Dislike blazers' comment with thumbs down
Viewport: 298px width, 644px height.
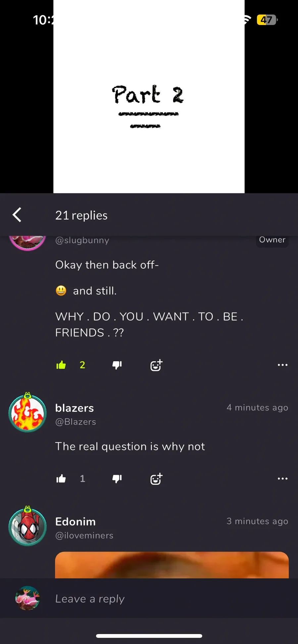[x=117, y=479]
